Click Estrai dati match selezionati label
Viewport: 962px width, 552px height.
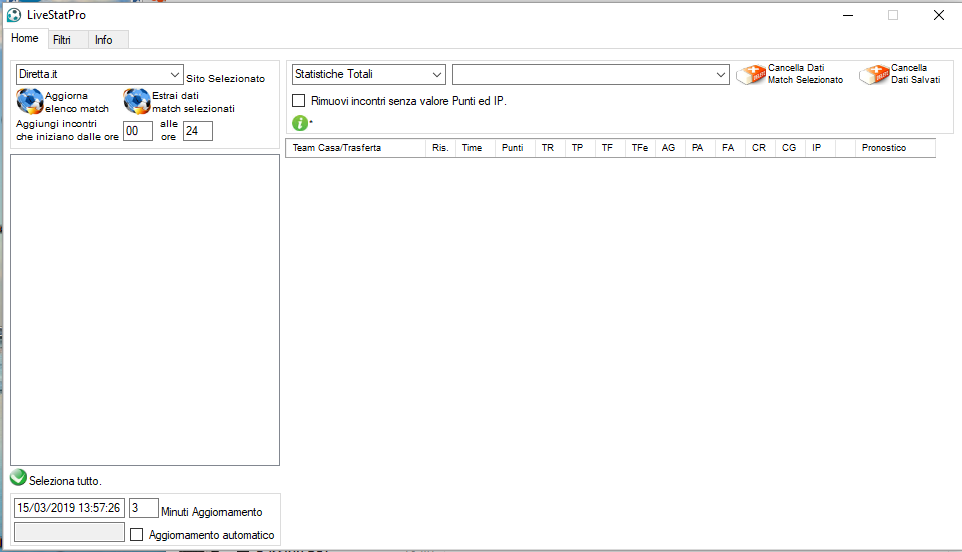point(193,102)
